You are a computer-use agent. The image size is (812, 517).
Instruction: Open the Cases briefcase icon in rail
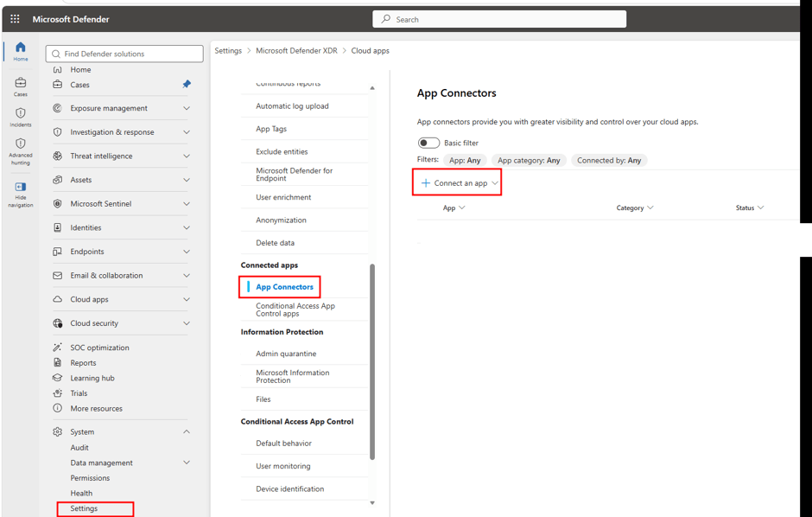pos(20,83)
